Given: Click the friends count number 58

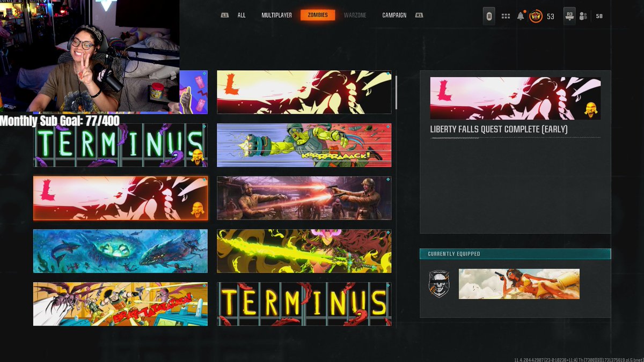Looking at the screenshot, I should coord(599,17).
